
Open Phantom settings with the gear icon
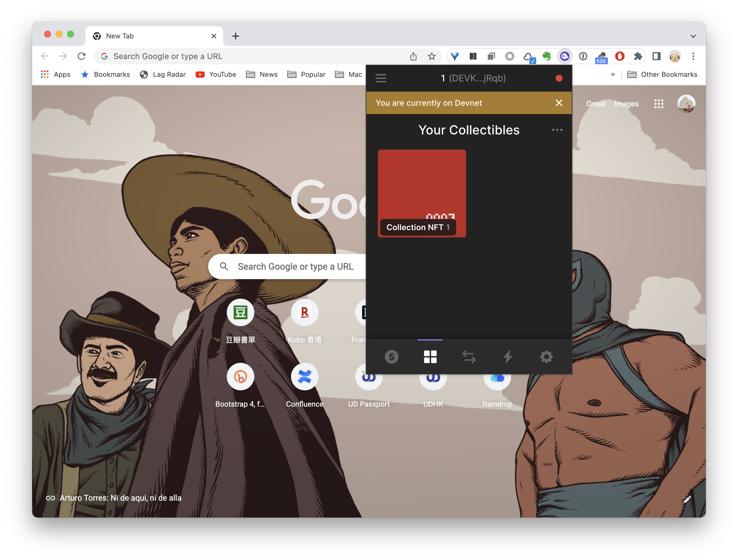pos(546,357)
